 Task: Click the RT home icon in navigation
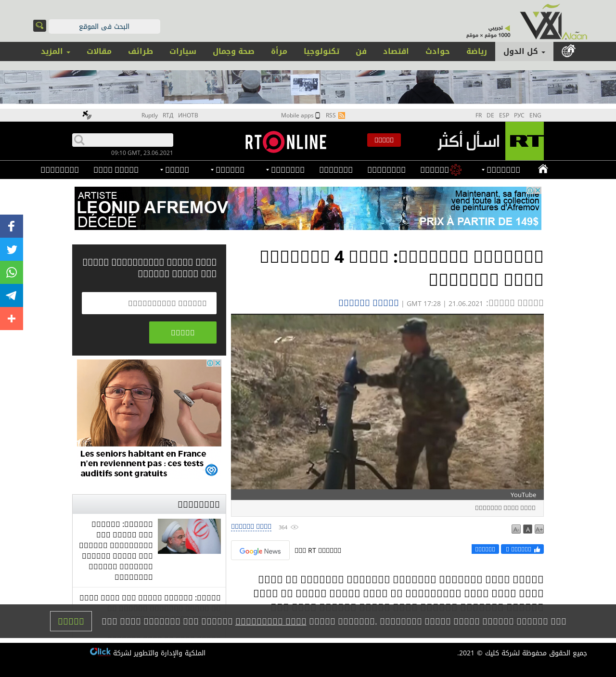[543, 169]
